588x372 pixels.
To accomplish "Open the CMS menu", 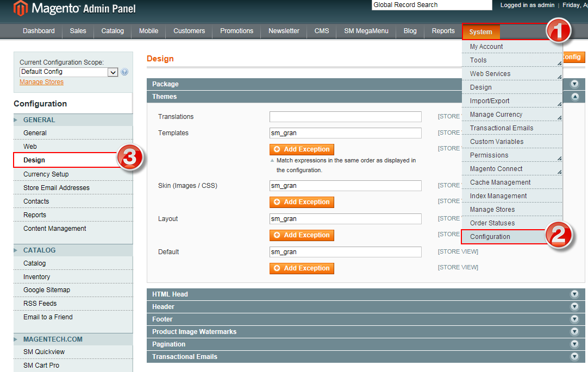I will pos(321,31).
